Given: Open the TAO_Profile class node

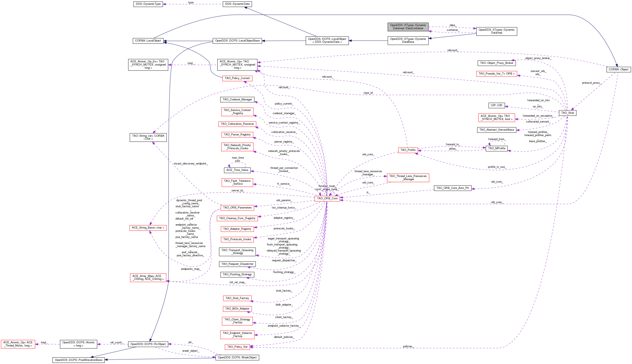Looking at the screenshot, I should click(408, 150).
